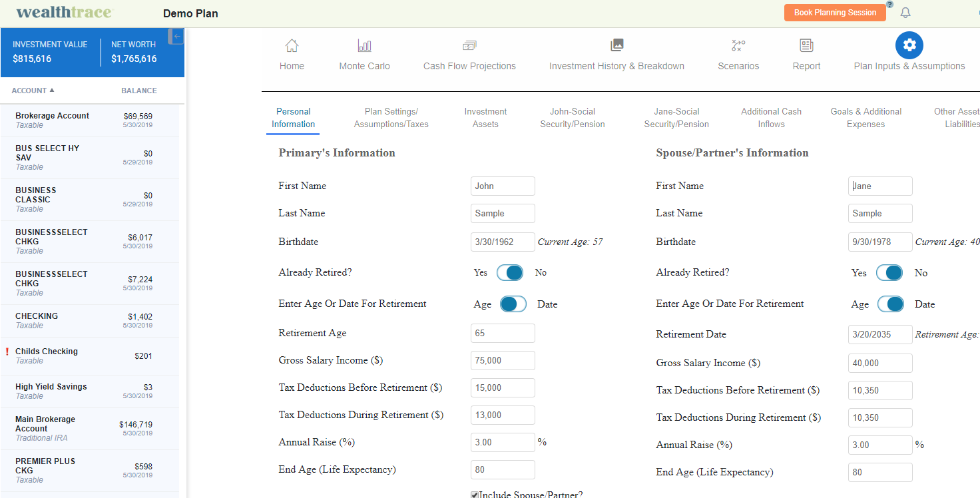Viewport: 980px width, 498px height.
Task: Click the help question mark badge
Action: (x=889, y=4)
